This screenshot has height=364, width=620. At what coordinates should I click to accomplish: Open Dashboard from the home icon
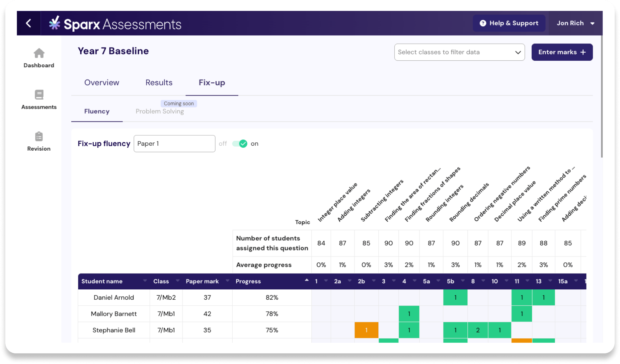click(x=39, y=53)
